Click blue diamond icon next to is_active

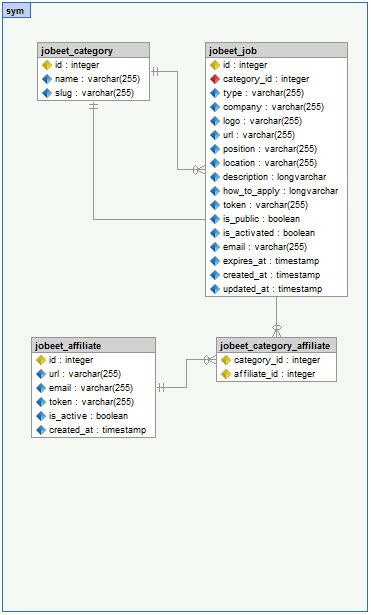tap(41, 416)
